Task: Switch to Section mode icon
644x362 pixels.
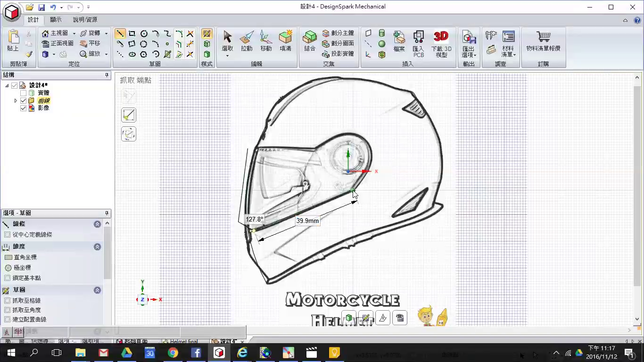Action: [x=206, y=44]
